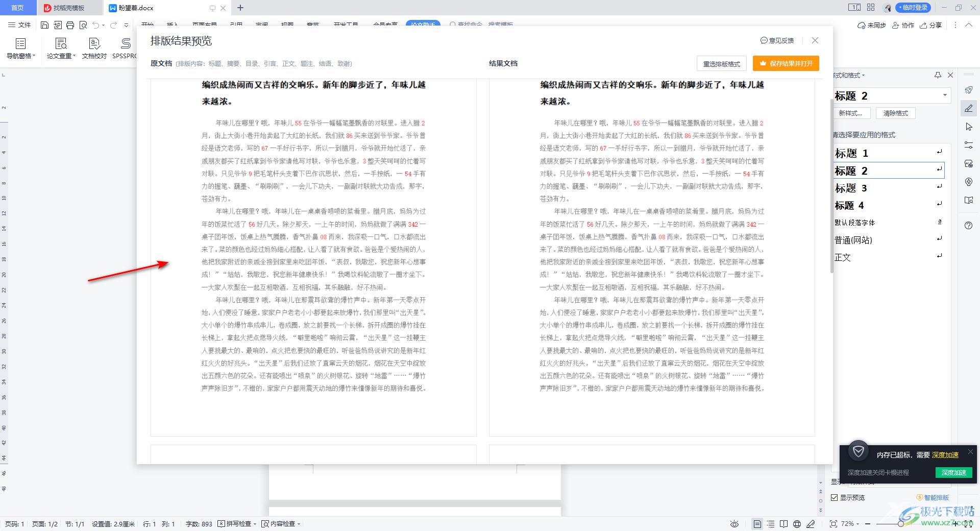980x531 pixels.
Task: Open the 论文查重 plagiarism check tool
Action: tap(61, 49)
